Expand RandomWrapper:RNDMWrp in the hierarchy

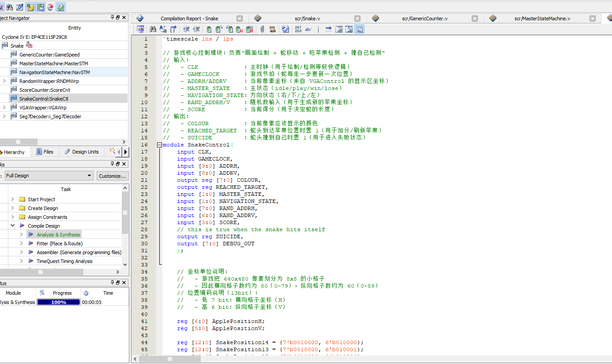coord(4,81)
